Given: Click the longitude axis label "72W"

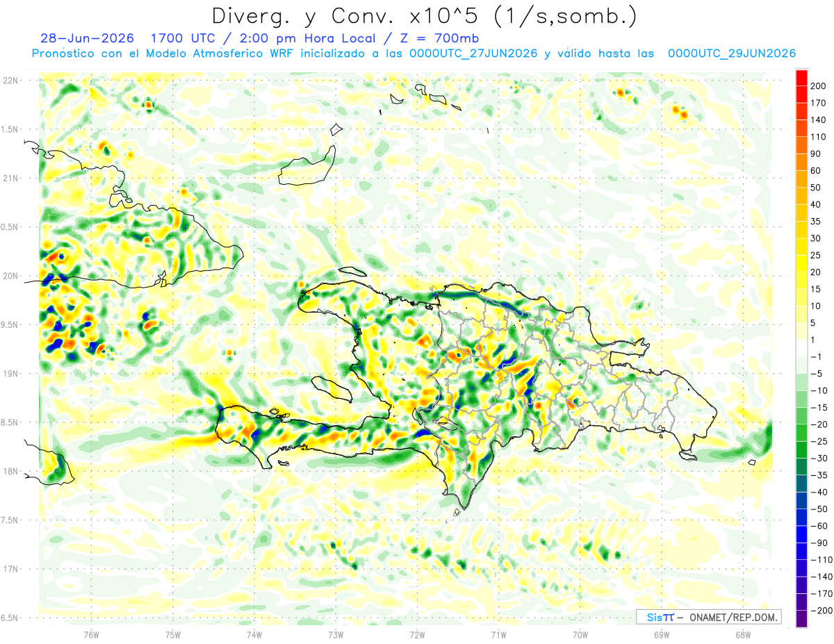Looking at the screenshot, I should coord(417,634).
